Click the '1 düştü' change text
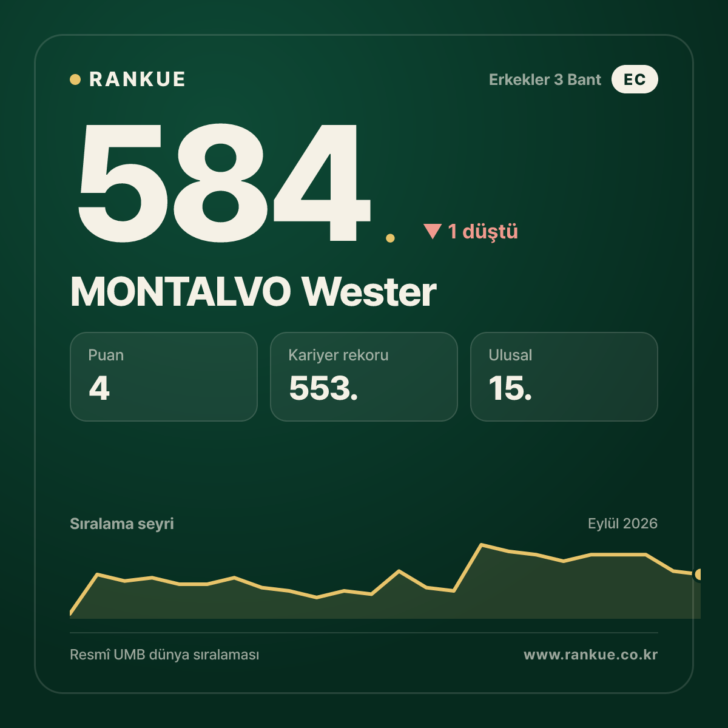728x728 pixels. tap(483, 231)
